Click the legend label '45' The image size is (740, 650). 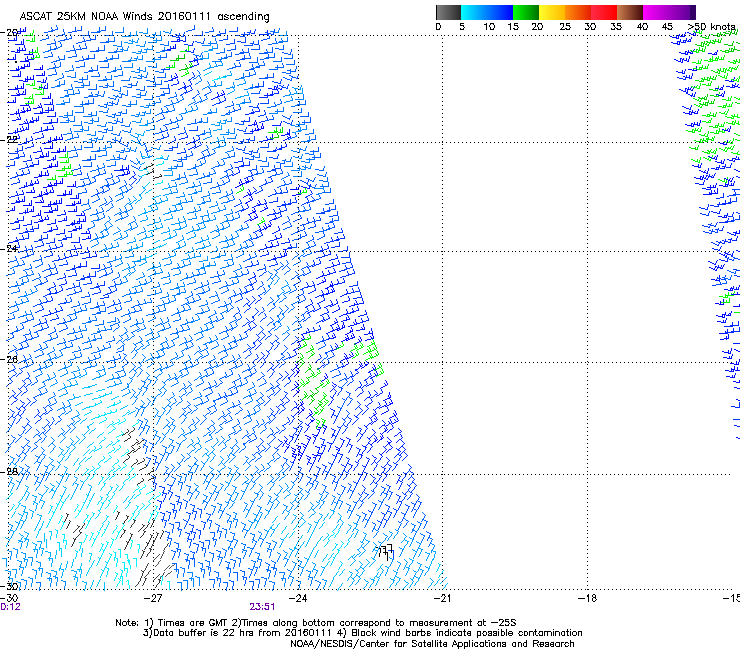[667, 27]
